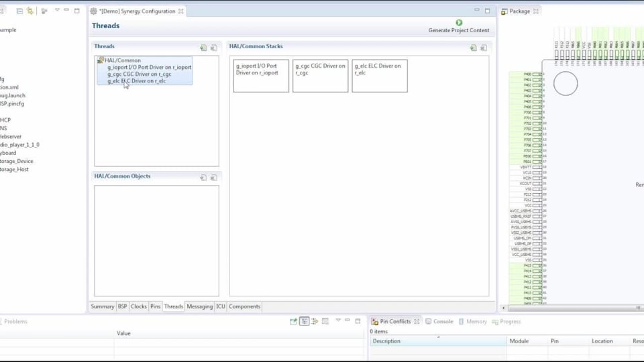Click the g_elc ELC Driver stack block
Viewport: 644px width, 362px height.
click(x=379, y=75)
